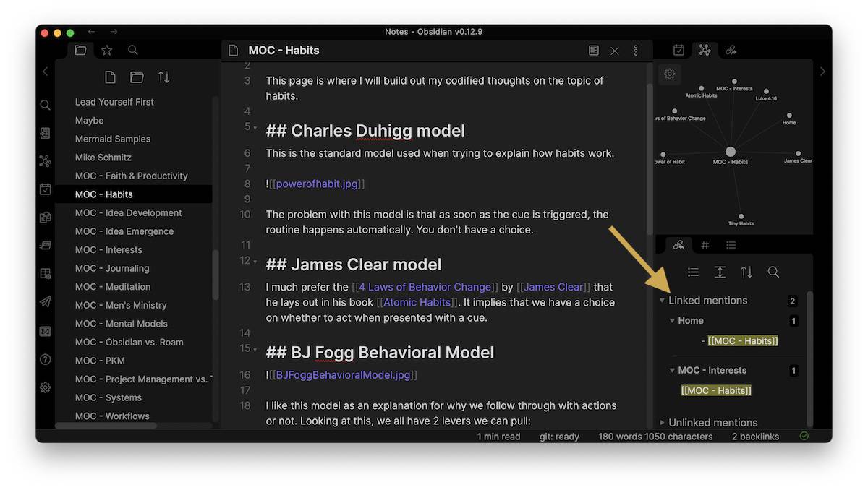This screenshot has width=868, height=490.
Task: Open Obsidian settings from bottom-left gear
Action: pyautogui.click(x=45, y=387)
